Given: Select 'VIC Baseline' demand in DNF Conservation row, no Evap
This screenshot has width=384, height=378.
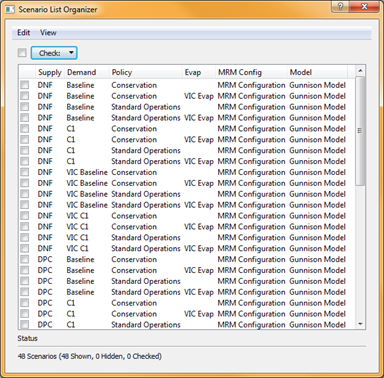Looking at the screenshot, I should point(87,172).
